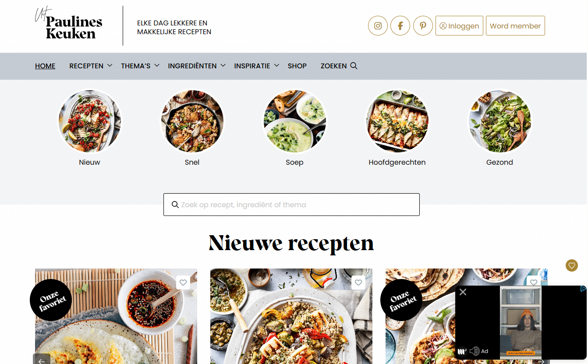Go to the Home menu item
The image size is (588, 364).
click(45, 66)
